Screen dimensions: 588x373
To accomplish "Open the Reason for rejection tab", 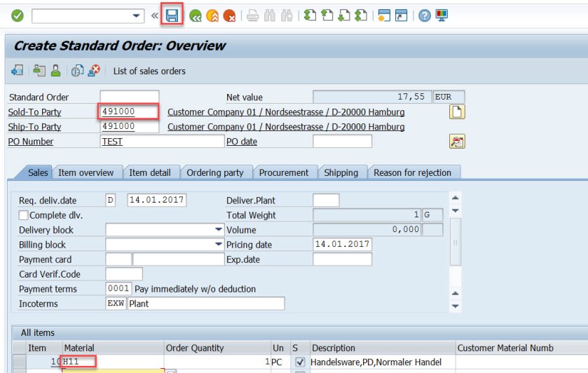I will [x=412, y=172].
